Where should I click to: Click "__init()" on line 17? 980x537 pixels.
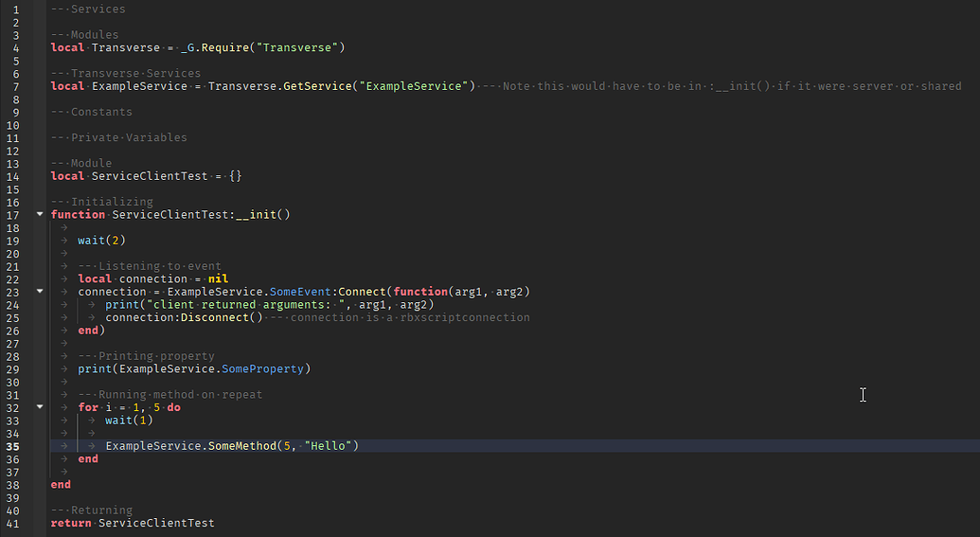263,214
